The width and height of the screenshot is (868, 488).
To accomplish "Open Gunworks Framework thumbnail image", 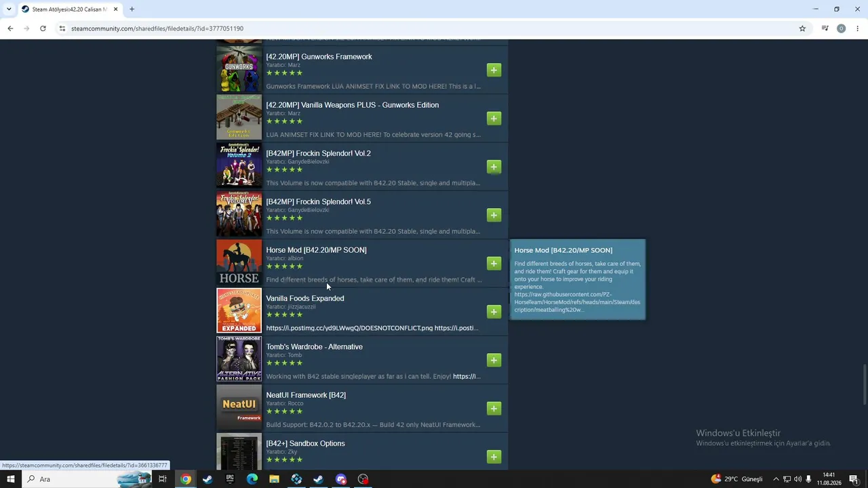I will 239,69.
